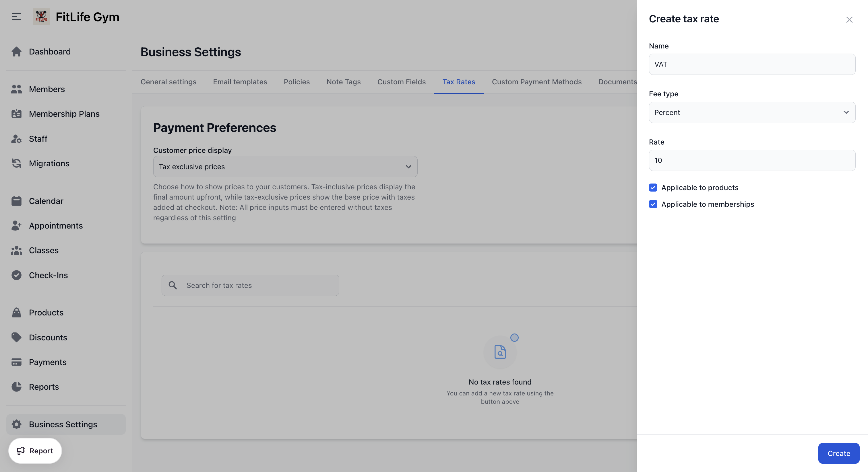Open the Email templates tab
The width and height of the screenshot is (868, 472).
240,82
